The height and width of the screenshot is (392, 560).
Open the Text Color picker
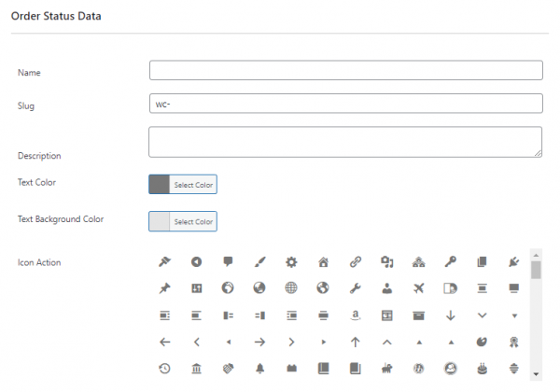183,185
